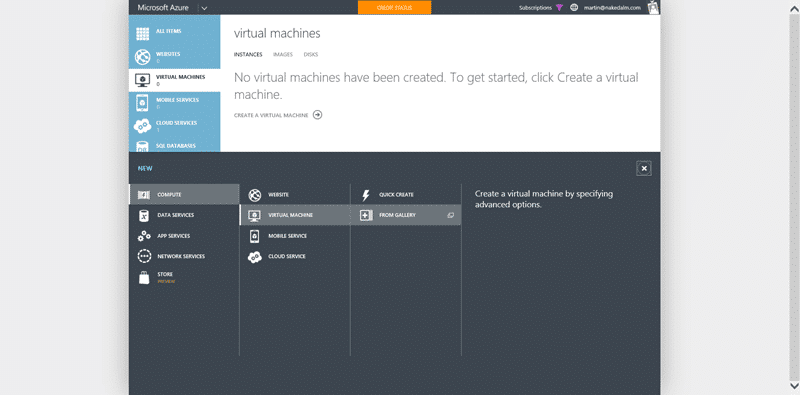Click Create a Virtual Machine link
This screenshot has width=800, height=395.
[278, 115]
